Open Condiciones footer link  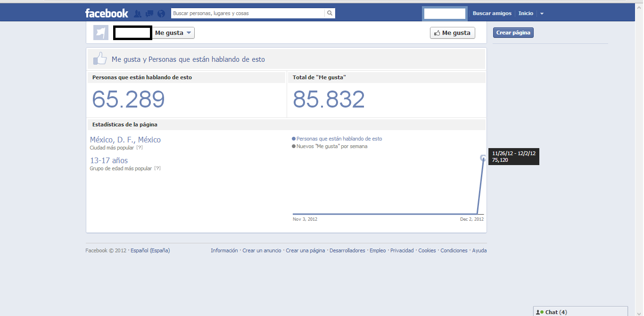click(x=454, y=250)
